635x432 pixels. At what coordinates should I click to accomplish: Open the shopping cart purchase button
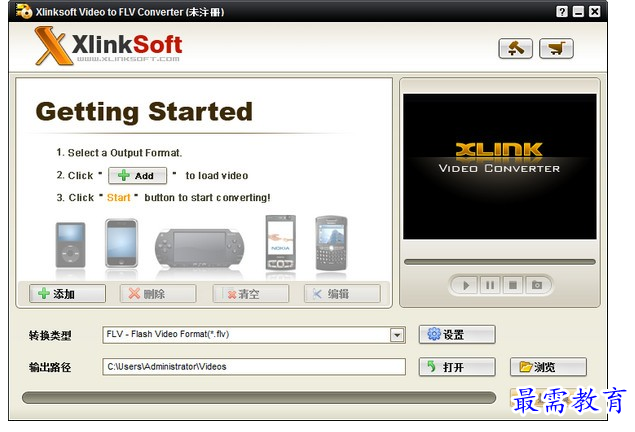[556, 49]
